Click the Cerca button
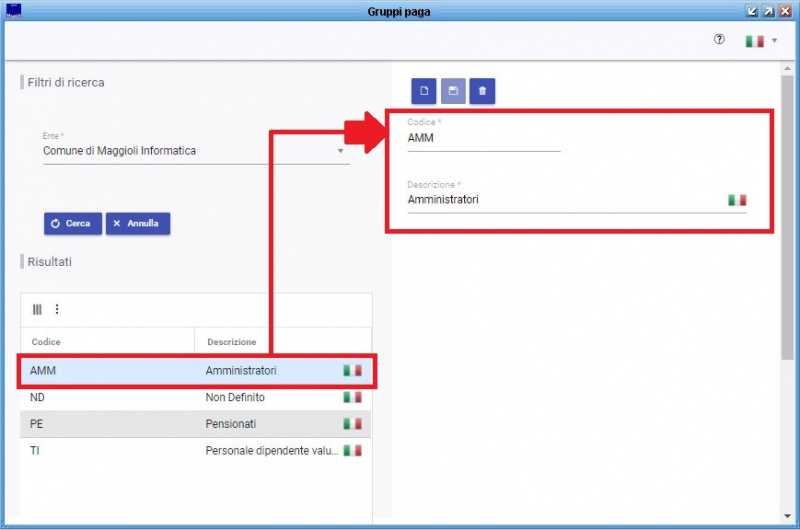800x530 pixels. tap(73, 223)
